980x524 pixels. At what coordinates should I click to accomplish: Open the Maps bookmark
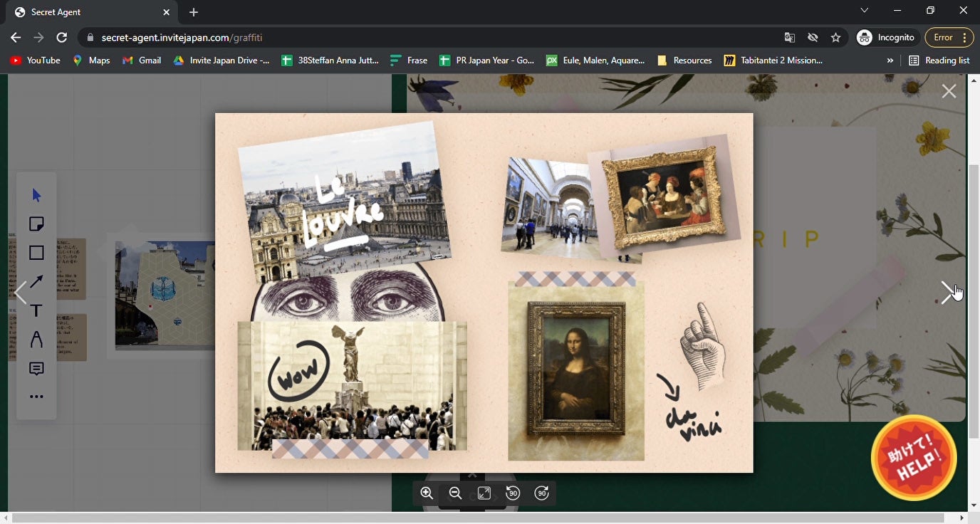tap(91, 61)
